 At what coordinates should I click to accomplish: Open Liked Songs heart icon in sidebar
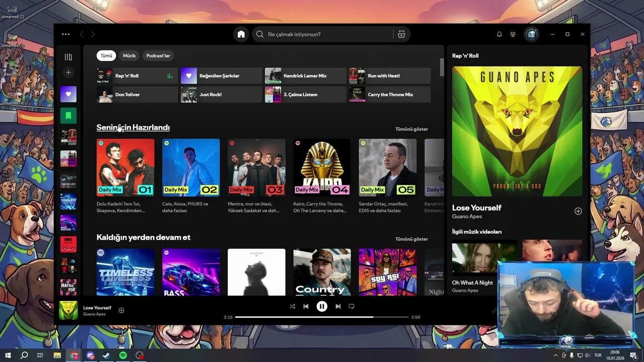(68, 94)
